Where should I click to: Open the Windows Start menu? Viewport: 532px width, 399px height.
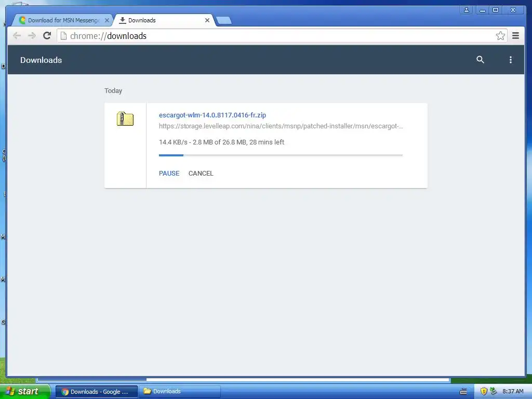point(25,391)
